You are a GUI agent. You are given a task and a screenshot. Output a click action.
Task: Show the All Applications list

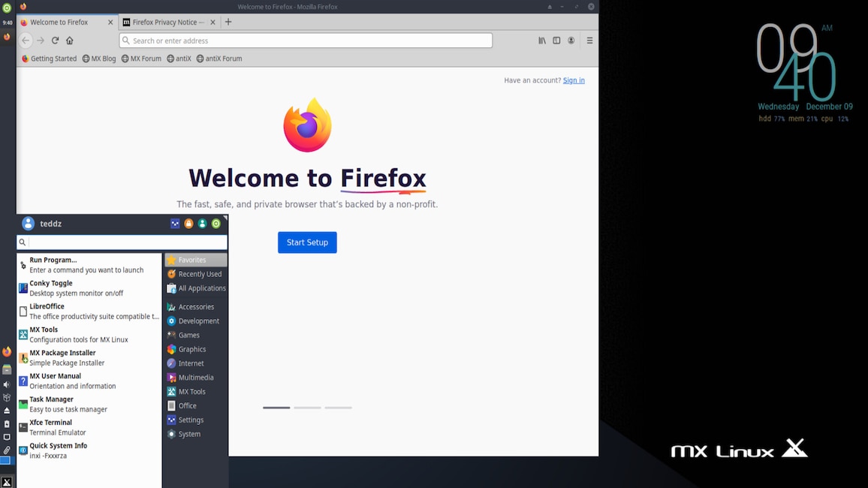[197, 288]
